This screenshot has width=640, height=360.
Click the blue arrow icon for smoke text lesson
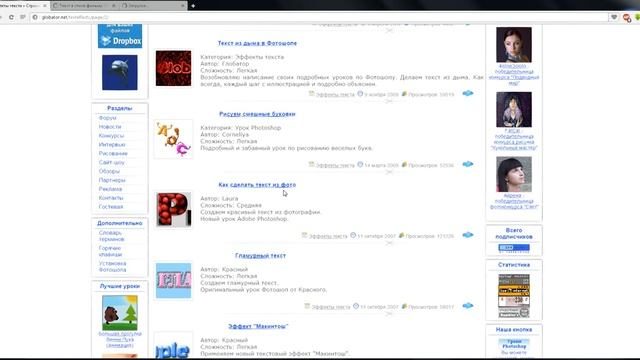(x=468, y=93)
